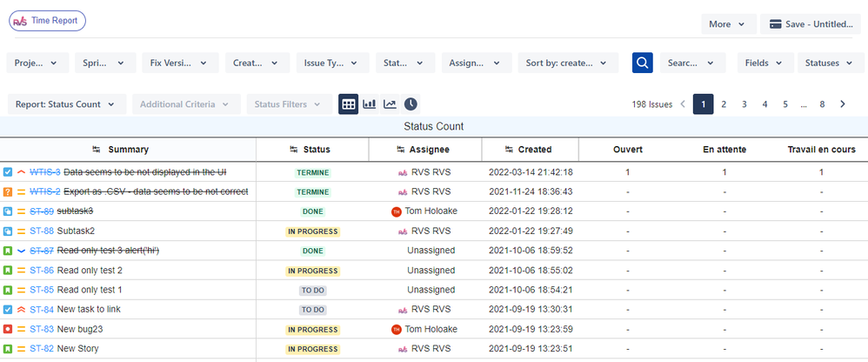Open issue link ST-86
This screenshot has height=362, width=868.
pos(42,270)
